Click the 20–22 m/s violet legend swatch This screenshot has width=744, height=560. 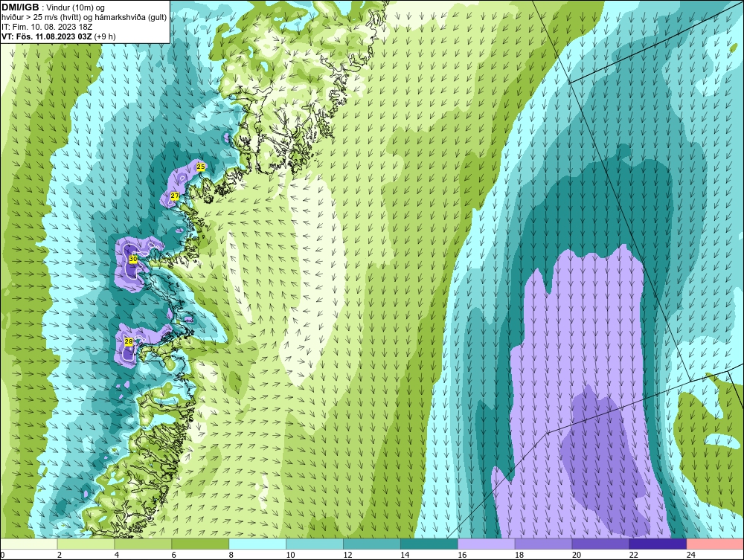pyautogui.click(x=600, y=544)
